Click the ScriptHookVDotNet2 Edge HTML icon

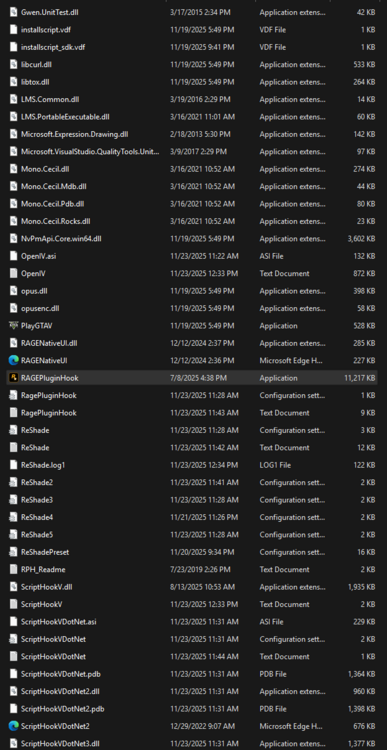(13, 726)
